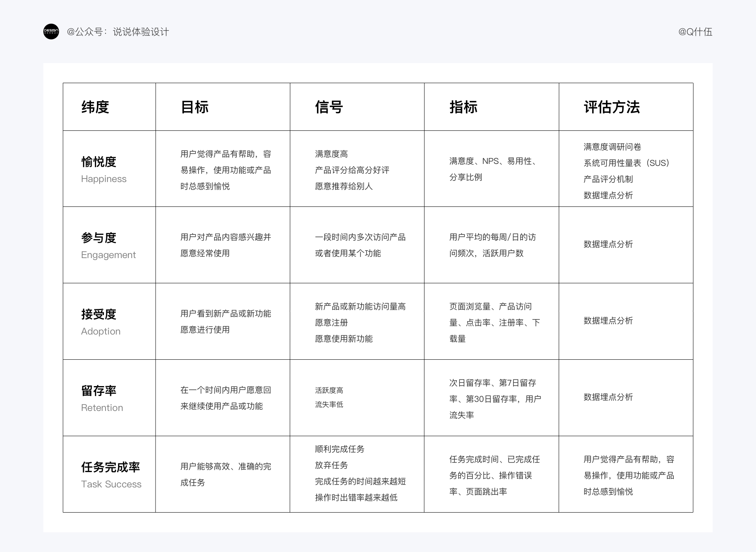
Task: Click the @Q什伍 author label
Action: click(x=695, y=32)
